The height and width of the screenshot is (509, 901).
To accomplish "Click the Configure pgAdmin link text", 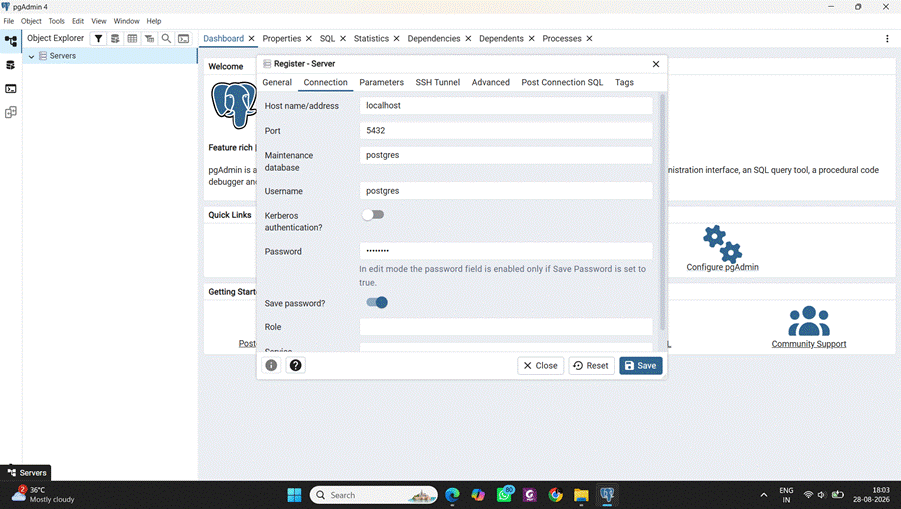I will 722,267.
